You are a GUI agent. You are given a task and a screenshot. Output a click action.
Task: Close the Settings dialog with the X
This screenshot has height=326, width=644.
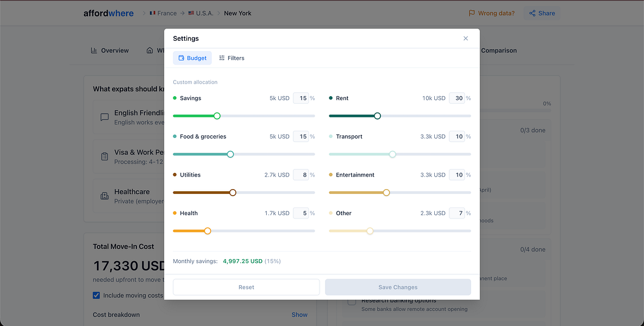[x=465, y=38]
